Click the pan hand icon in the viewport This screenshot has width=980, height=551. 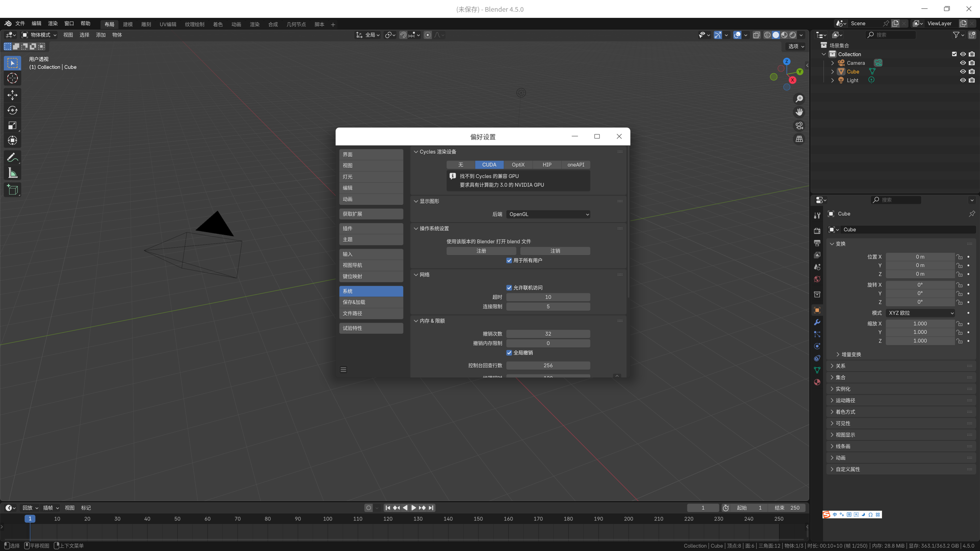tap(799, 112)
